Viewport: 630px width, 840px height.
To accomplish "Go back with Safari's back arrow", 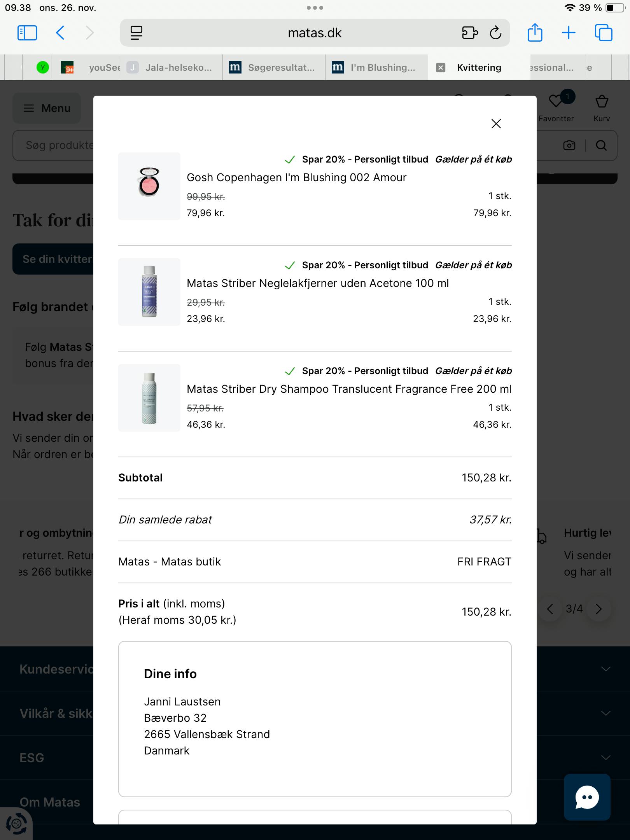I will pos(60,33).
